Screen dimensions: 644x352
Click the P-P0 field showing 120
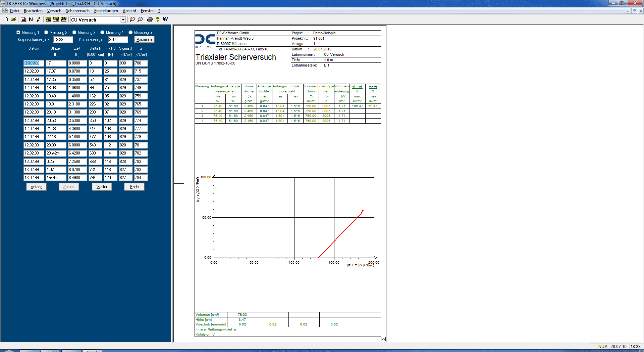coord(110,178)
